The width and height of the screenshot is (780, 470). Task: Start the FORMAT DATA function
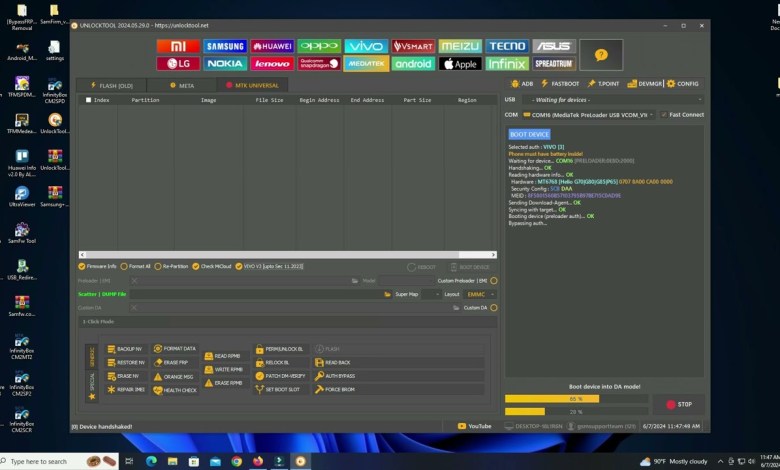pyautogui.click(x=174, y=348)
